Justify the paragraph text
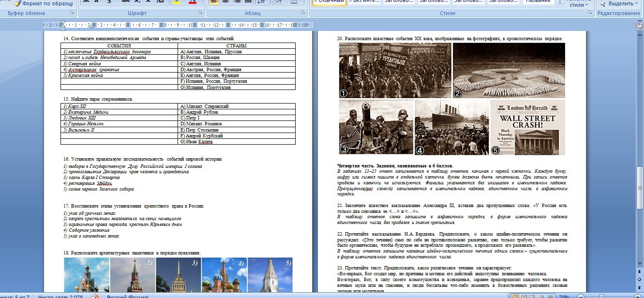Viewport: 644px width, 298px height. (247, 2)
